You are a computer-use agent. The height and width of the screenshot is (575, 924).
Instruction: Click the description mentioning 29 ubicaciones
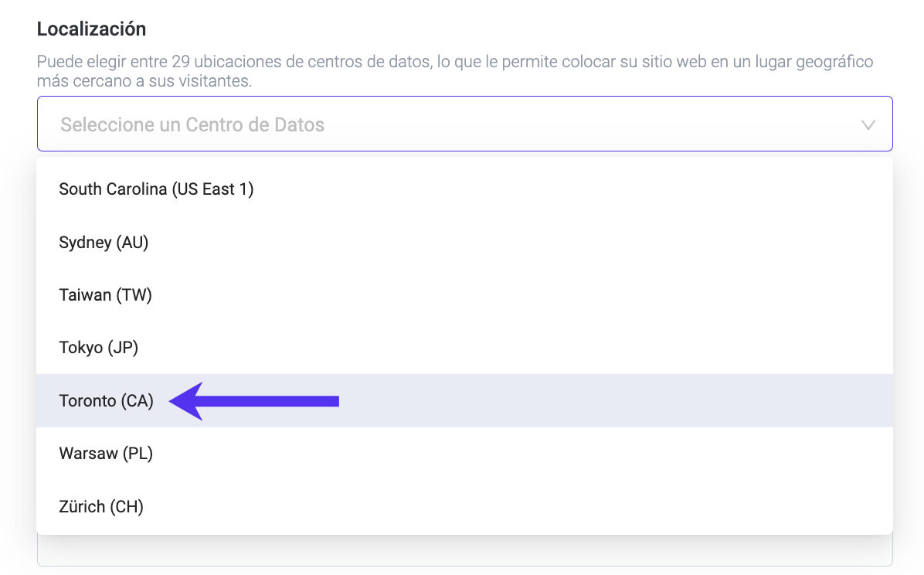454,71
